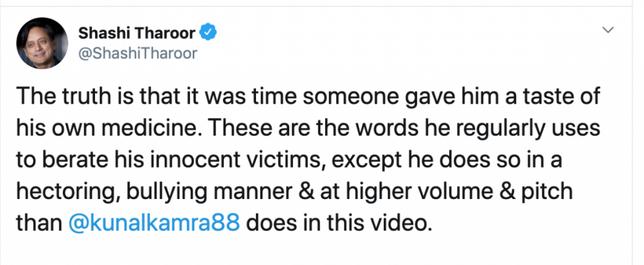Click the blue verified checkmark badge
644x265 pixels.
[x=209, y=31]
